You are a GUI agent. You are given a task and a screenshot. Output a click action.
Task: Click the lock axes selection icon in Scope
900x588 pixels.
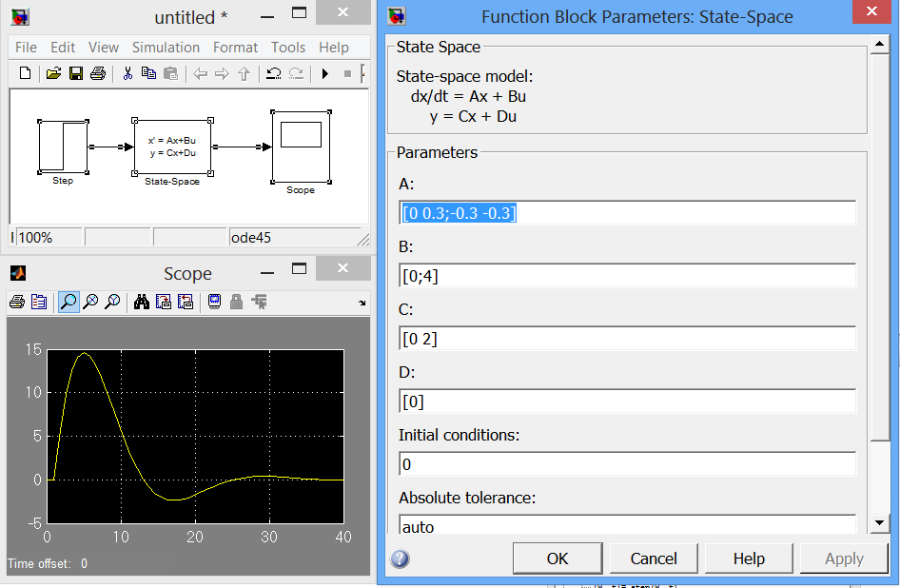click(x=237, y=302)
